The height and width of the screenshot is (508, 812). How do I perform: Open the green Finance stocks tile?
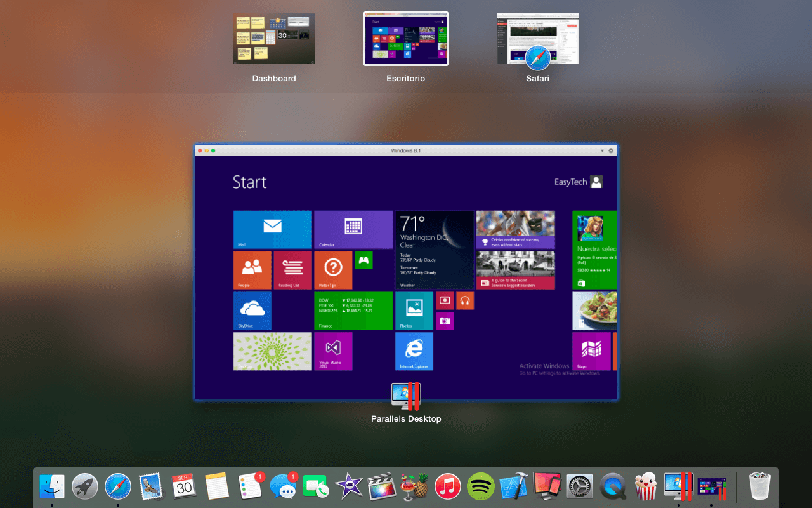pyautogui.click(x=353, y=311)
